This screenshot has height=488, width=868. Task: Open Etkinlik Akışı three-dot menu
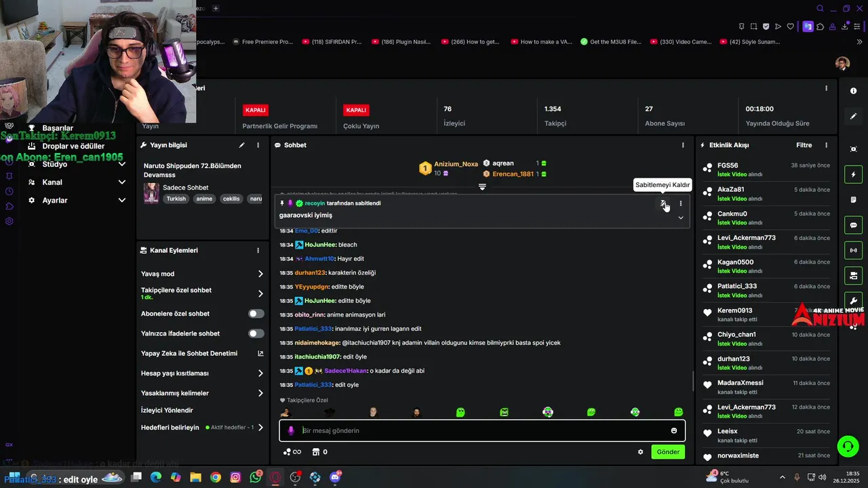pyautogui.click(x=826, y=145)
